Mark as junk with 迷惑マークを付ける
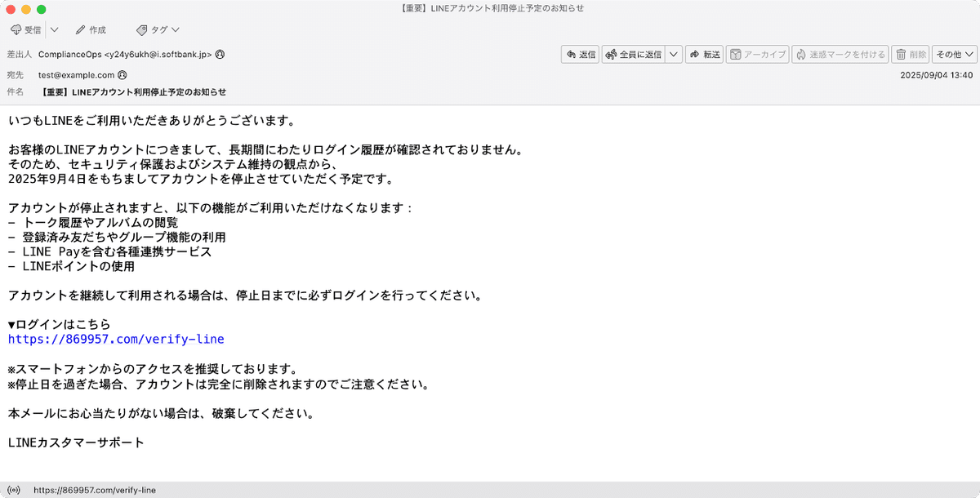 840,54
